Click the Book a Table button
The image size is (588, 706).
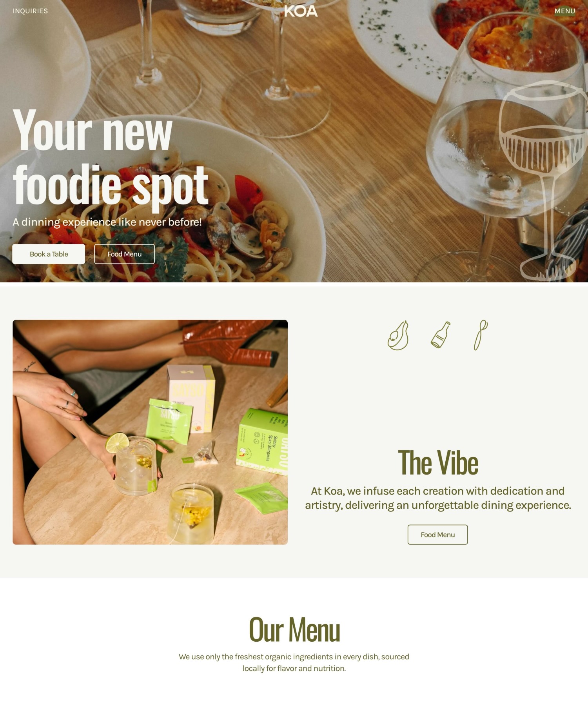point(49,254)
